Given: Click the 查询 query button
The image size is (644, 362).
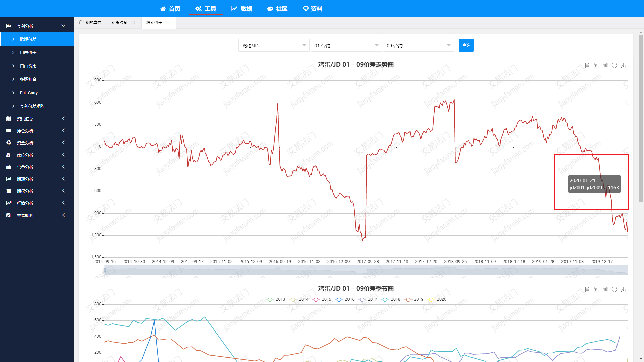Looking at the screenshot, I should pos(466,45).
